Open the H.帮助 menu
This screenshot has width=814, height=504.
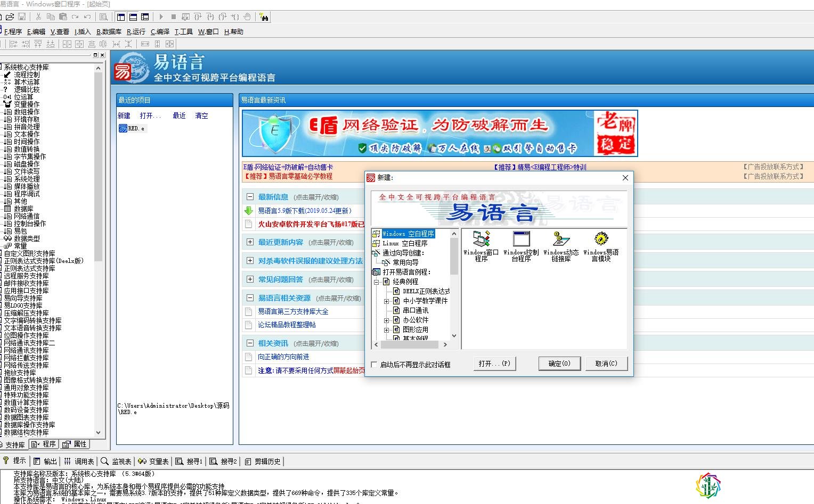(233, 32)
